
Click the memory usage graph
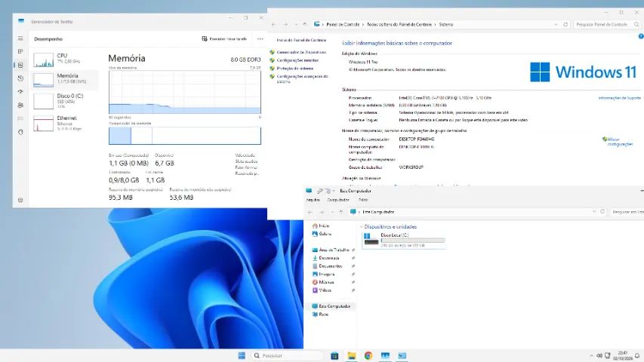[185, 92]
